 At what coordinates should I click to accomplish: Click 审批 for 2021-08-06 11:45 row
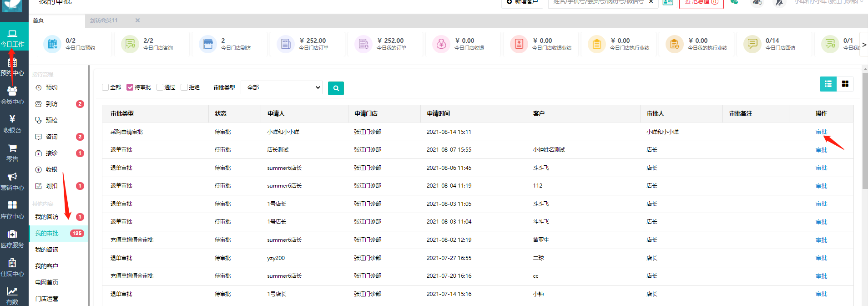821,168
